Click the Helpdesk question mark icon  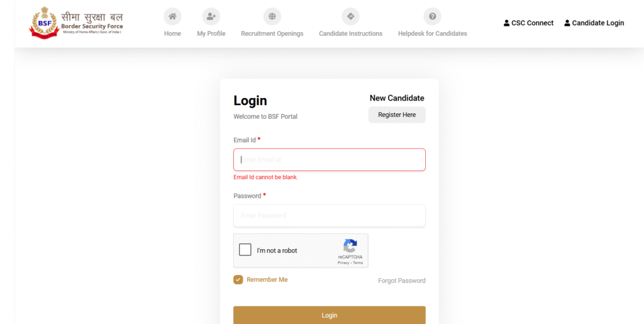[433, 16]
